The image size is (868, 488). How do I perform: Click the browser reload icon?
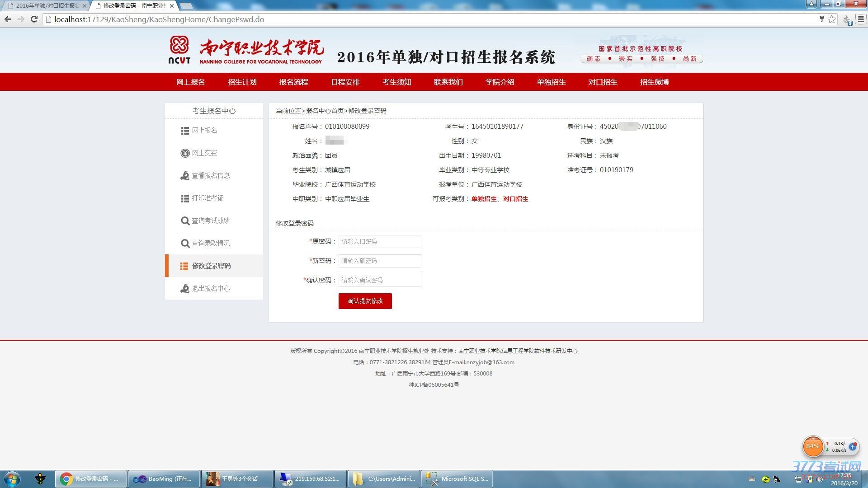(x=34, y=19)
